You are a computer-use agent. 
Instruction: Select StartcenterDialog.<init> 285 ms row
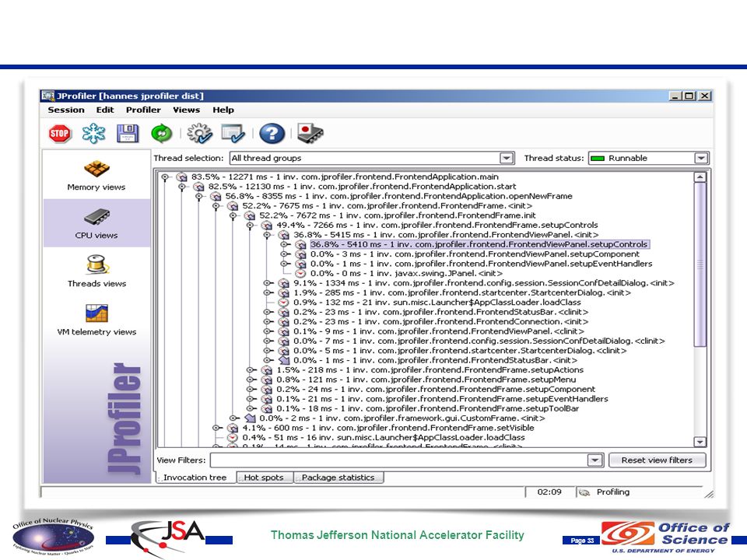(461, 292)
